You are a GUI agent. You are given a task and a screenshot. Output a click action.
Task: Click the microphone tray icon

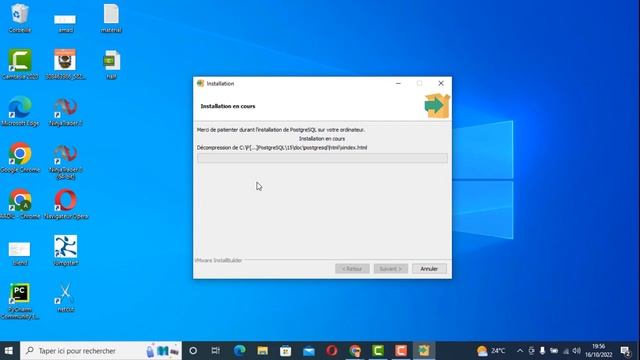(542, 351)
